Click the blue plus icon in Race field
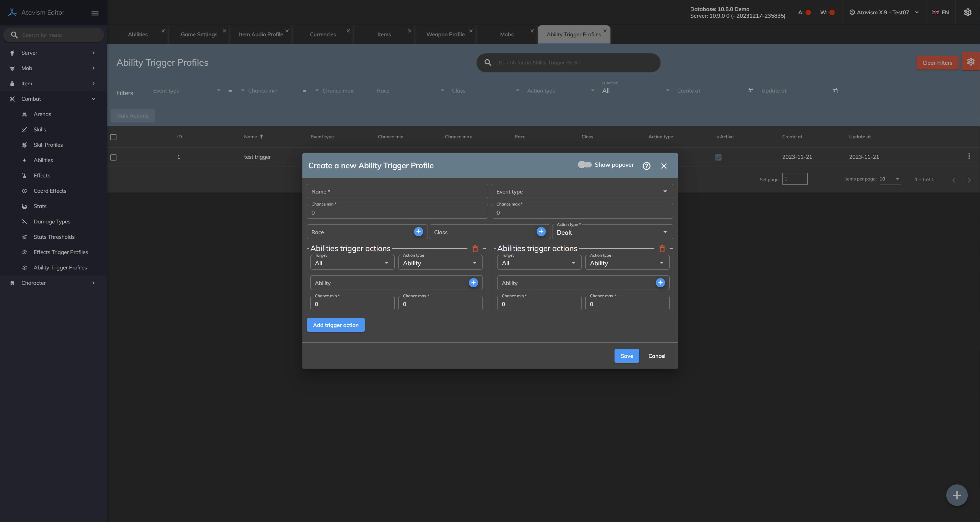 pos(418,232)
